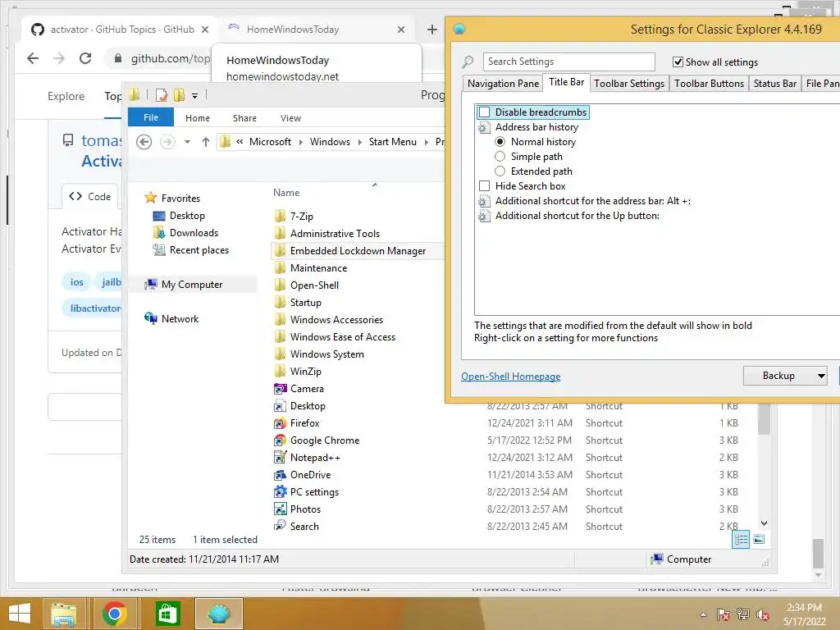Click the Explore link on GitHub page
The image size is (840, 630).
tap(66, 97)
